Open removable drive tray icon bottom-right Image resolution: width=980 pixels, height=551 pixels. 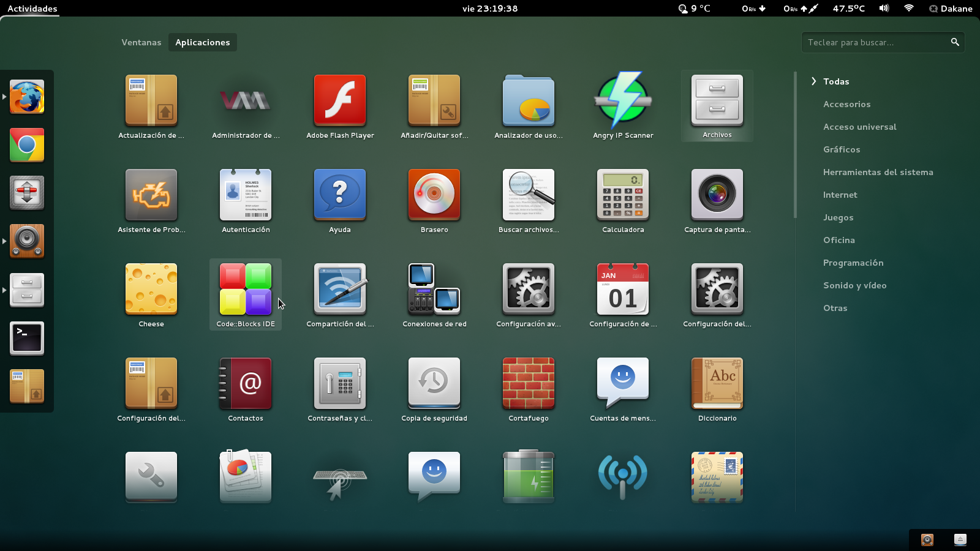960,539
